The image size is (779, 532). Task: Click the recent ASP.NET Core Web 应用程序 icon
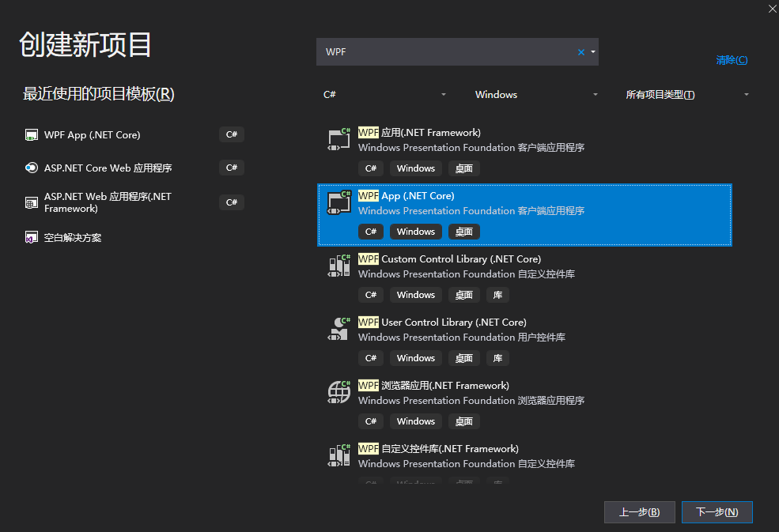tap(32, 168)
